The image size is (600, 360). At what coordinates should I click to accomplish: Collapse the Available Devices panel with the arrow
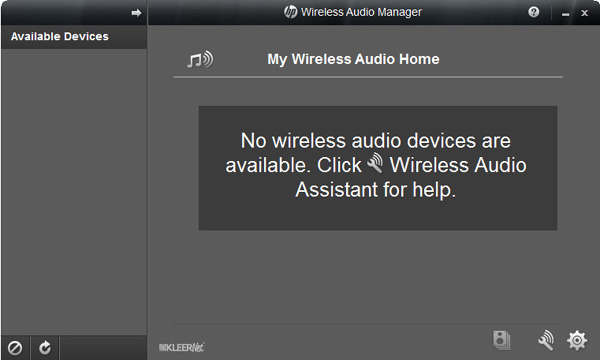pos(136,13)
